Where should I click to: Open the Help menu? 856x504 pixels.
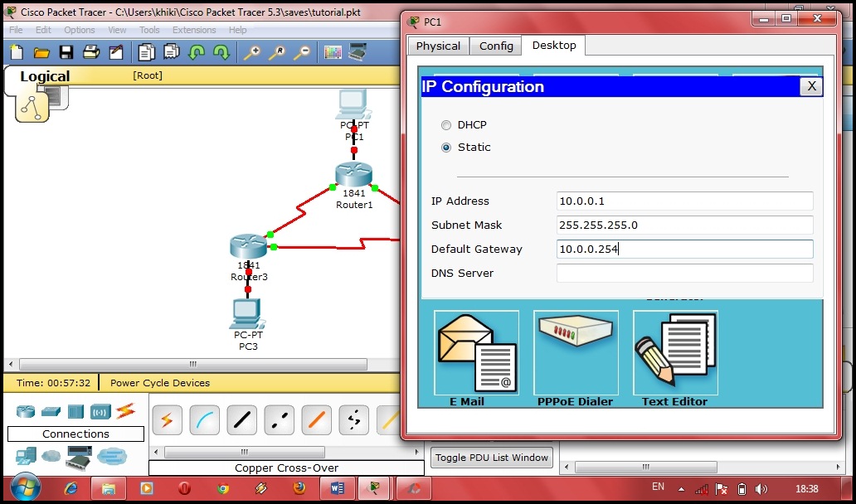237,30
